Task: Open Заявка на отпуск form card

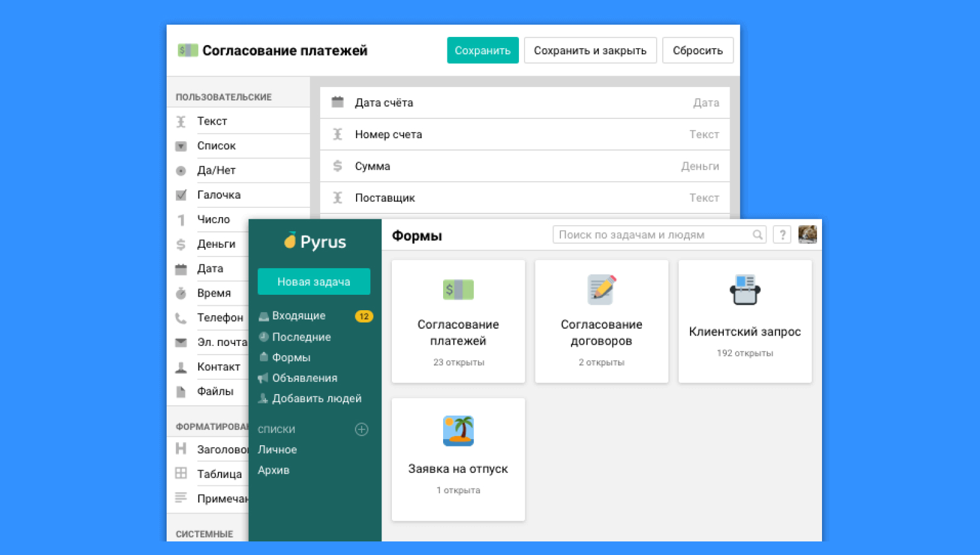Action: click(459, 459)
